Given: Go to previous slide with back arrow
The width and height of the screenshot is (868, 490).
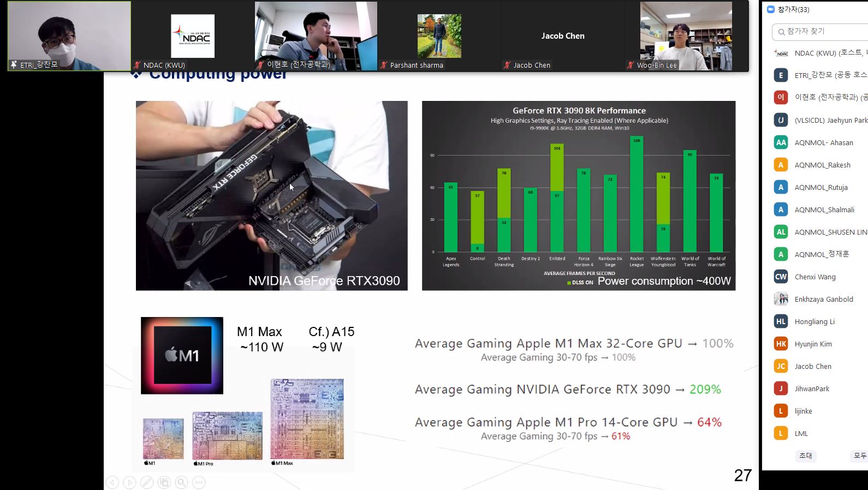Looking at the screenshot, I should point(112,482).
